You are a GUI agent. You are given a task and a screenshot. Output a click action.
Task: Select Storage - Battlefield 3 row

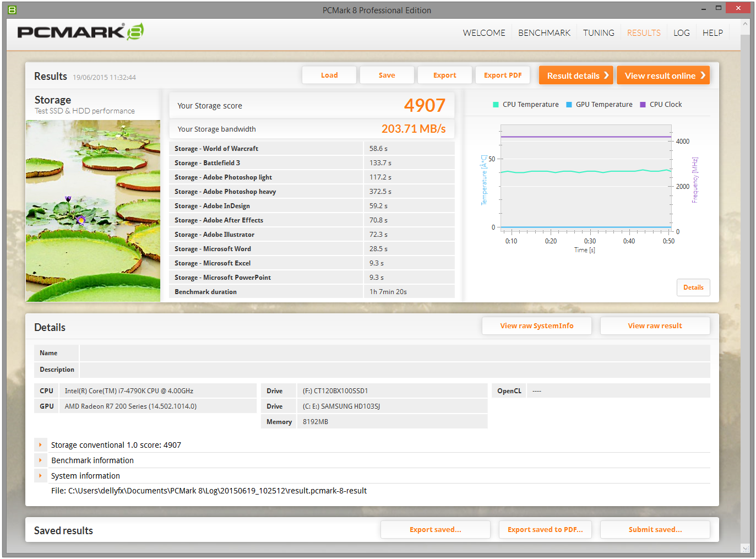312,163
